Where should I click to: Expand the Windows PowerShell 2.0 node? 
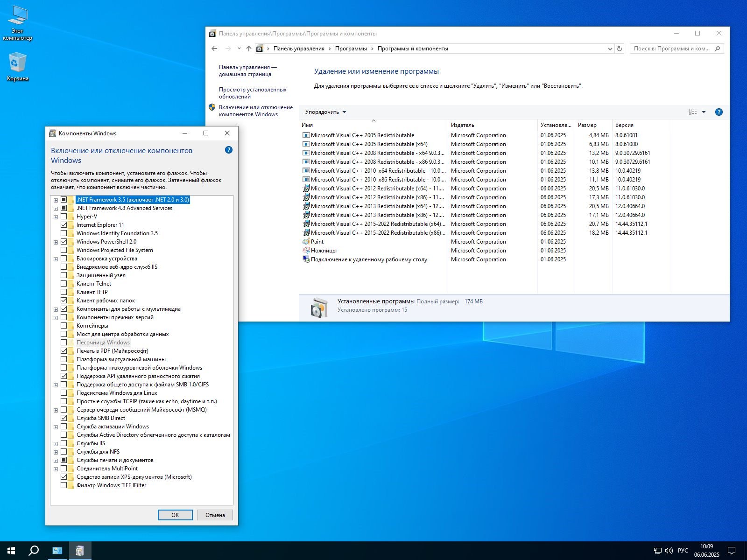pos(56,242)
